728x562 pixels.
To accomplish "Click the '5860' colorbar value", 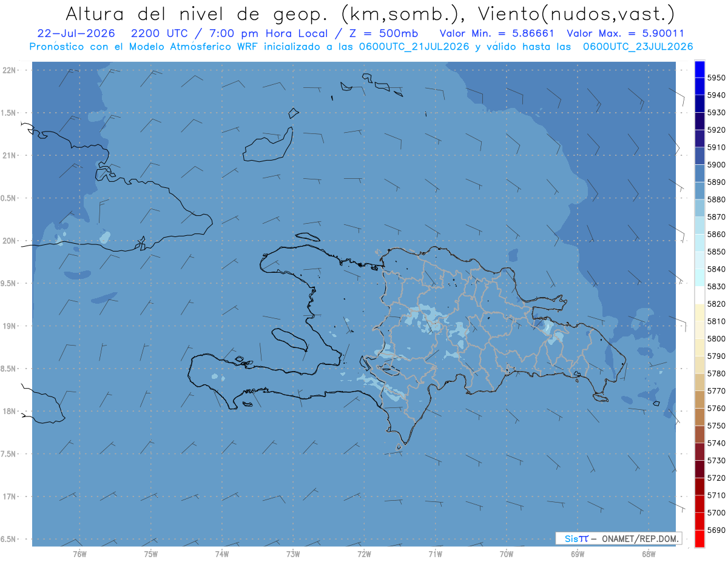I will 716,234.
